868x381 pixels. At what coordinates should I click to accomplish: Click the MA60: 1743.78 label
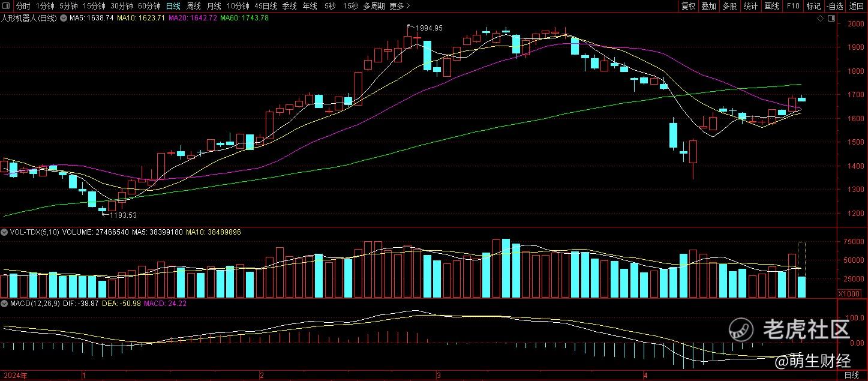[x=244, y=18]
